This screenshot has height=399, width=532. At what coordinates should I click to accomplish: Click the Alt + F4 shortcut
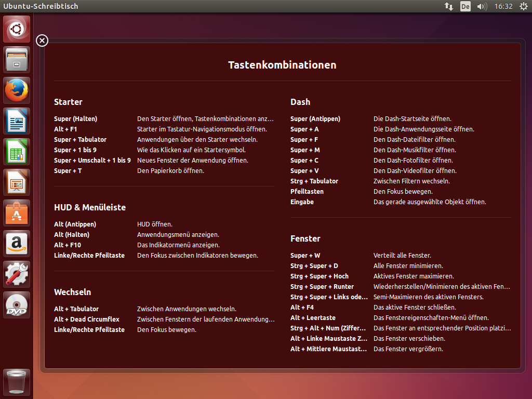[x=302, y=308]
